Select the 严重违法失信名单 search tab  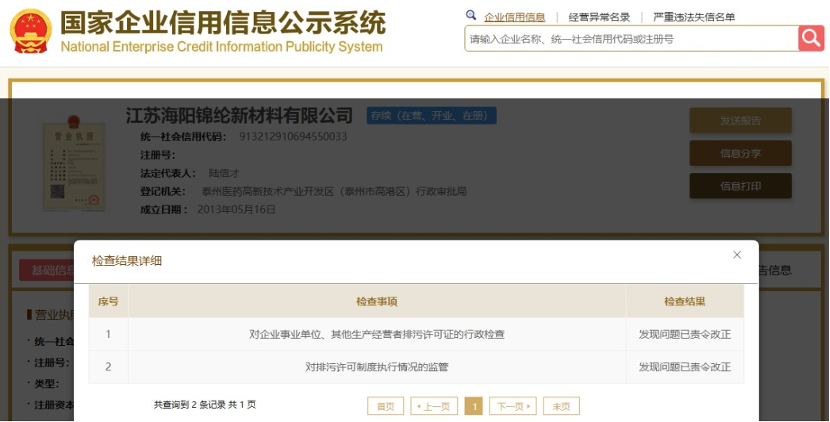click(x=694, y=17)
